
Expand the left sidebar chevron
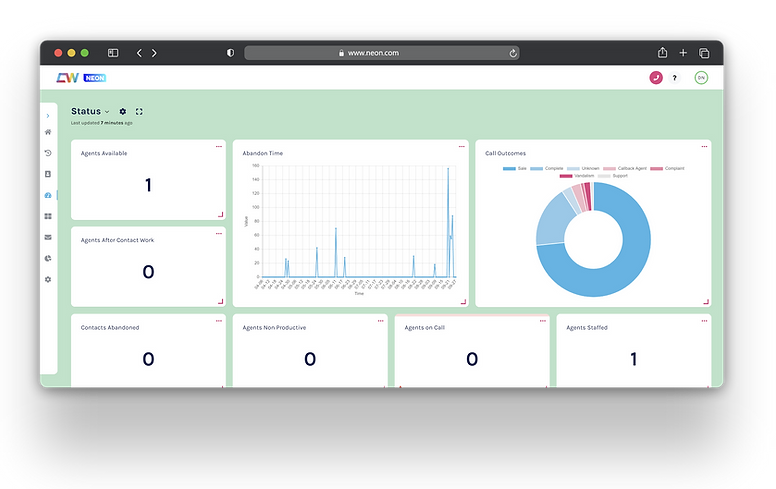48,116
